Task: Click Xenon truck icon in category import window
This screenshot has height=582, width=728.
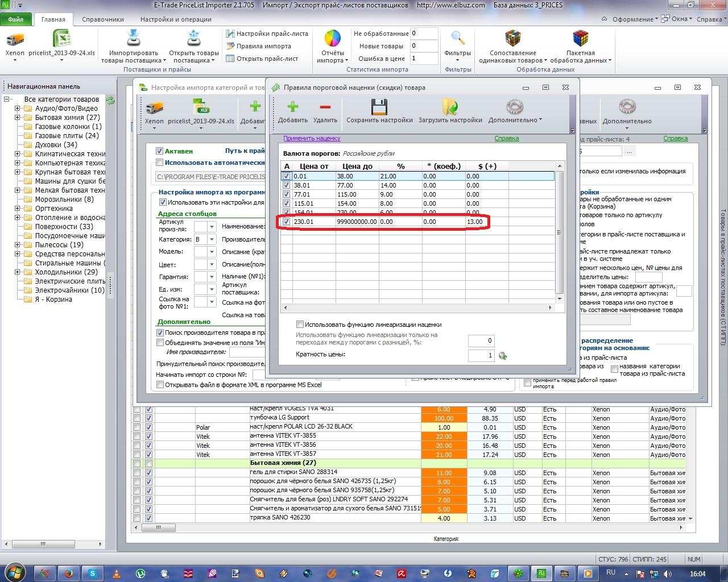Action: click(x=154, y=107)
